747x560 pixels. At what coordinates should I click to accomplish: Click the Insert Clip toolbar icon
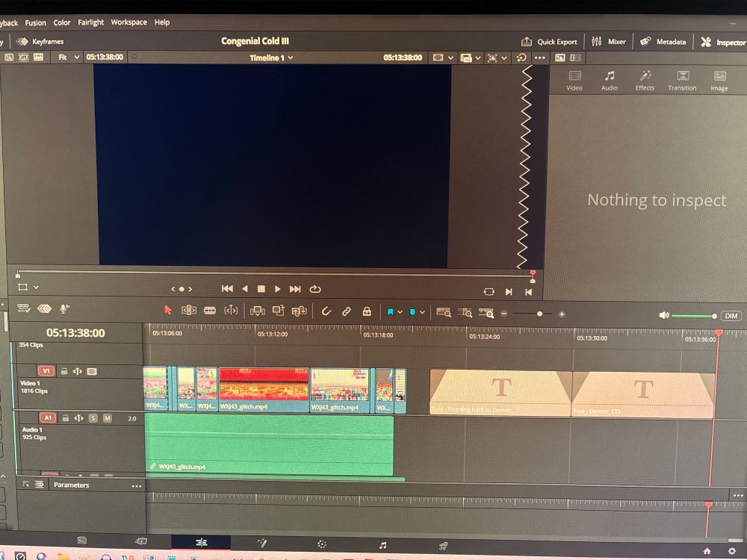[257, 311]
